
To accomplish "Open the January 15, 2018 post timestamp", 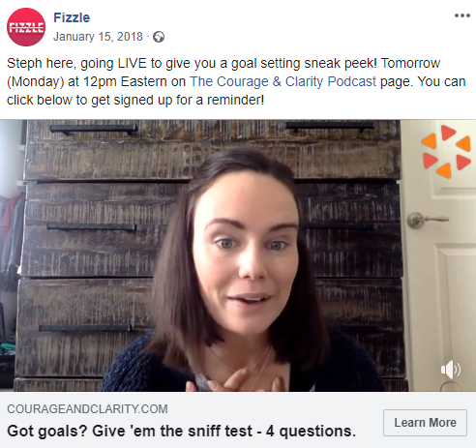I will [x=98, y=37].
